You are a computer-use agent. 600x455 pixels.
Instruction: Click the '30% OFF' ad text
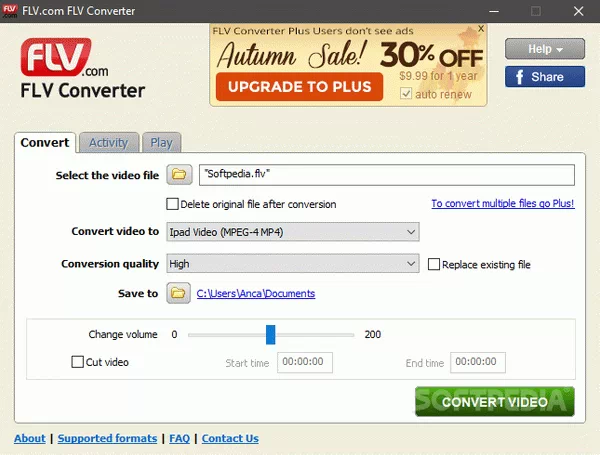point(432,55)
